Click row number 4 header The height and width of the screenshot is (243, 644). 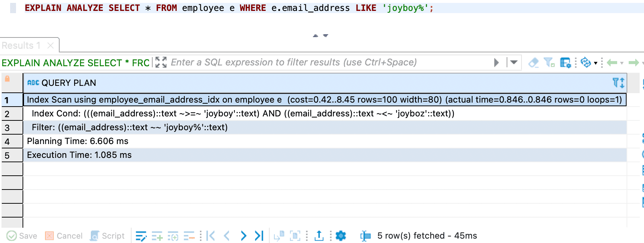pos(12,142)
